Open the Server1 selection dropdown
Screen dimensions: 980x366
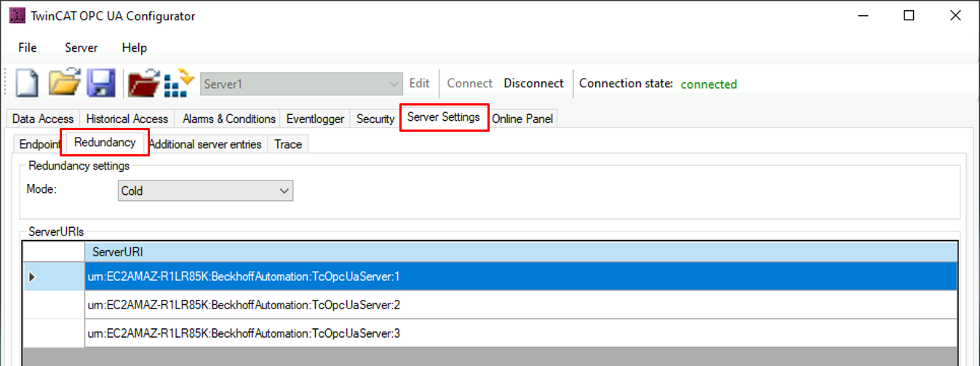coord(301,84)
